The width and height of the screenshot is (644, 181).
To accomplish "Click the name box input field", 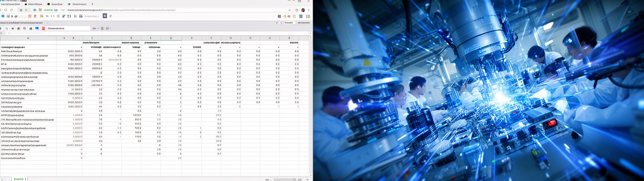I will coord(68,29).
